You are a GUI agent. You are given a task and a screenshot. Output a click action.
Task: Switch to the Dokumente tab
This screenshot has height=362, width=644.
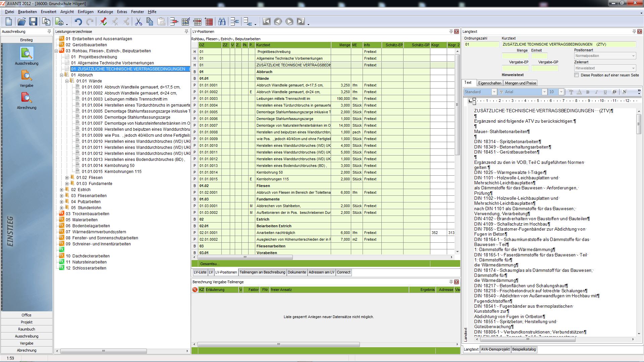point(297,272)
